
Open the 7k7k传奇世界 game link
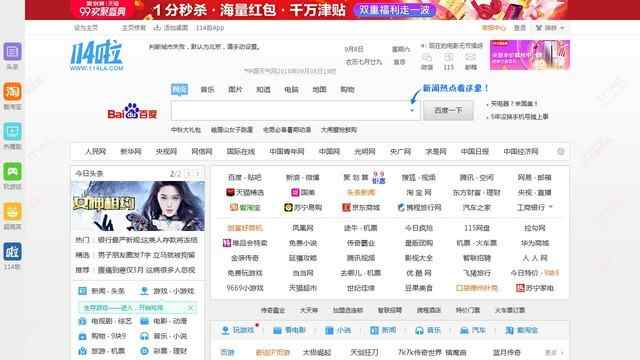click(x=420, y=352)
